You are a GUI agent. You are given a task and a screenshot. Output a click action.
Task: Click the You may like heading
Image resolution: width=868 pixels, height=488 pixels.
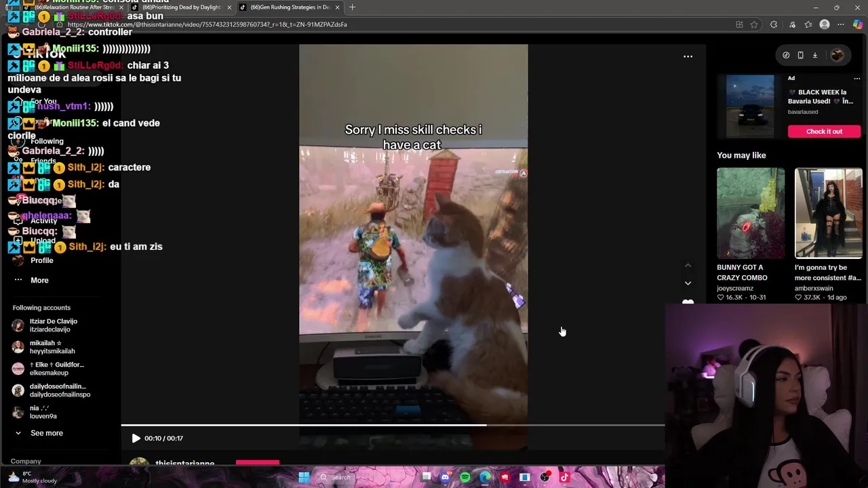[x=741, y=155]
